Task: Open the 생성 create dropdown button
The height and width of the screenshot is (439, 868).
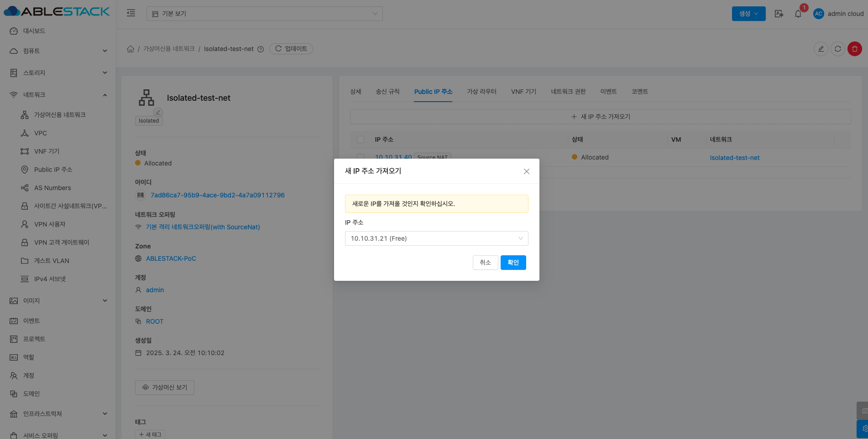Action: [x=748, y=14]
